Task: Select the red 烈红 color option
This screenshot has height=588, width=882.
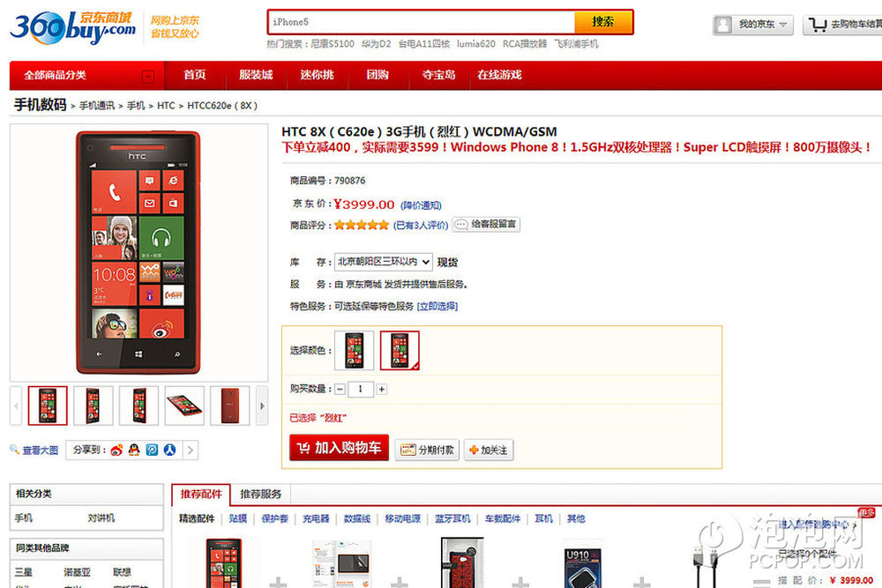Action: point(400,350)
